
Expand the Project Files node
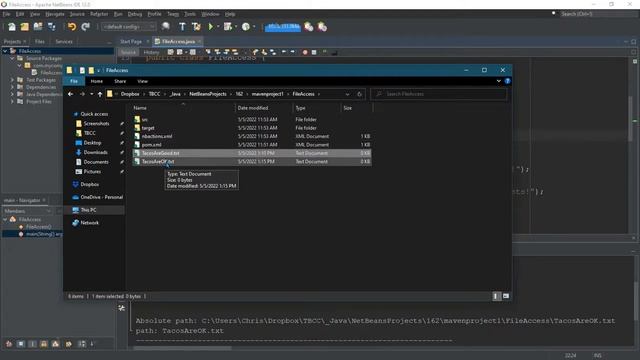pyautogui.click(x=12, y=101)
